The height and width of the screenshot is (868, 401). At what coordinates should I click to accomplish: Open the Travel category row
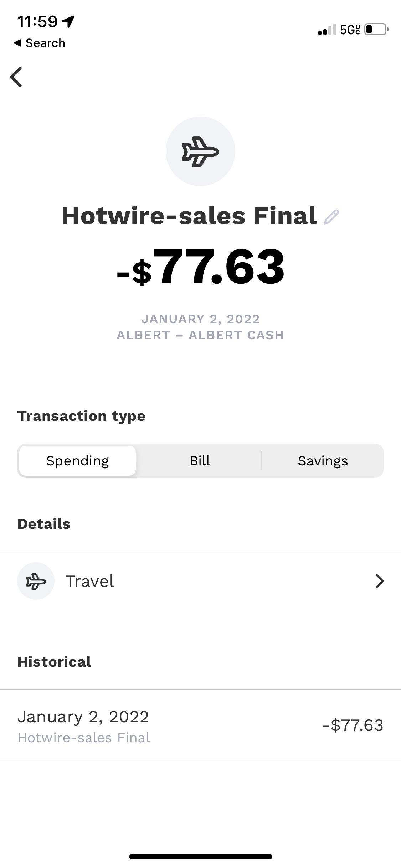point(200,581)
